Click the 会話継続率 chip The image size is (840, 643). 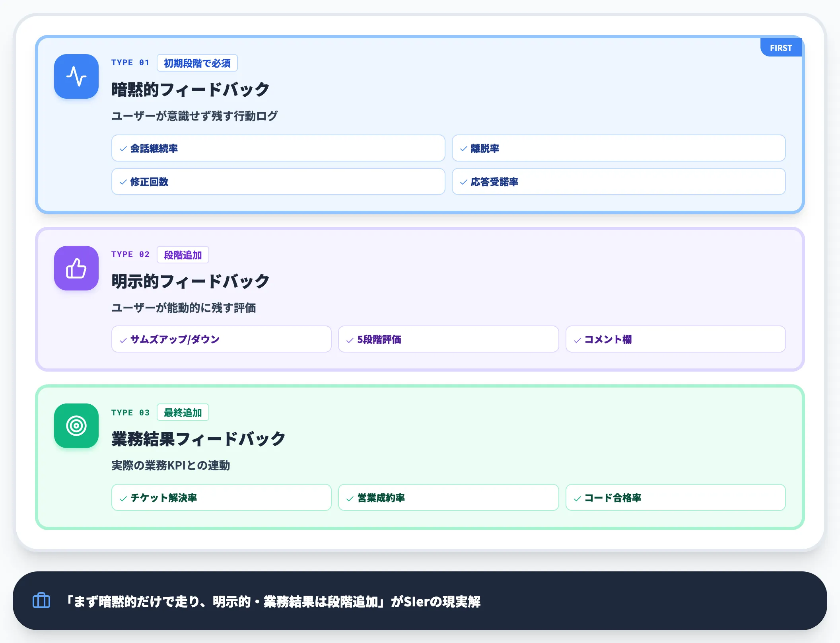tap(278, 148)
